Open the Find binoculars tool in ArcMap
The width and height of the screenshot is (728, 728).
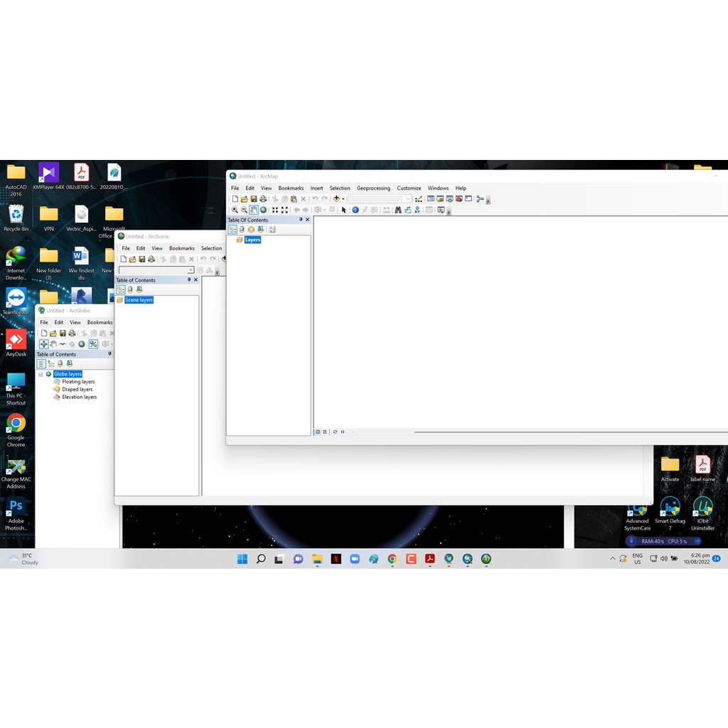pyautogui.click(x=397, y=210)
